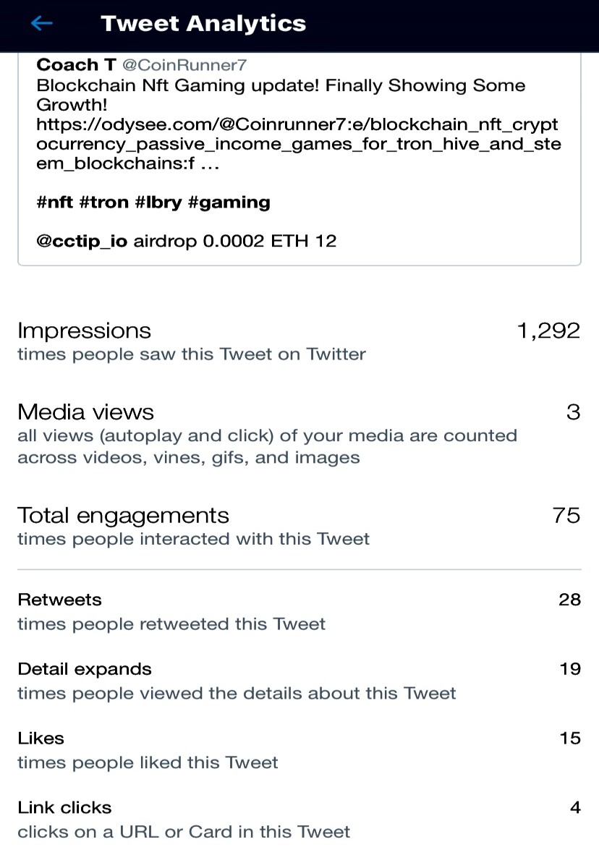The height and width of the screenshot is (868, 599).
Task: Select the Retweets metric row
Action: tap(299, 611)
